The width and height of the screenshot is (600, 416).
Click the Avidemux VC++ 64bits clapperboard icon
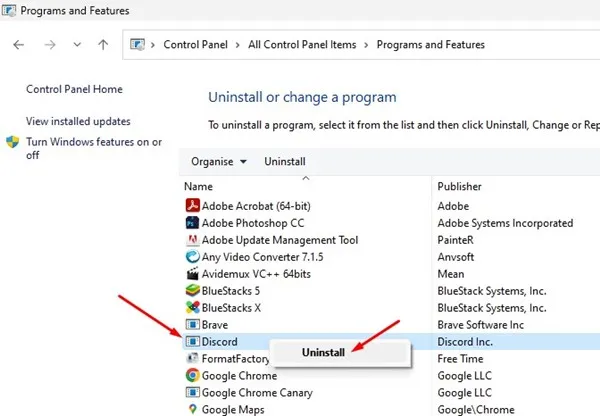(x=192, y=274)
